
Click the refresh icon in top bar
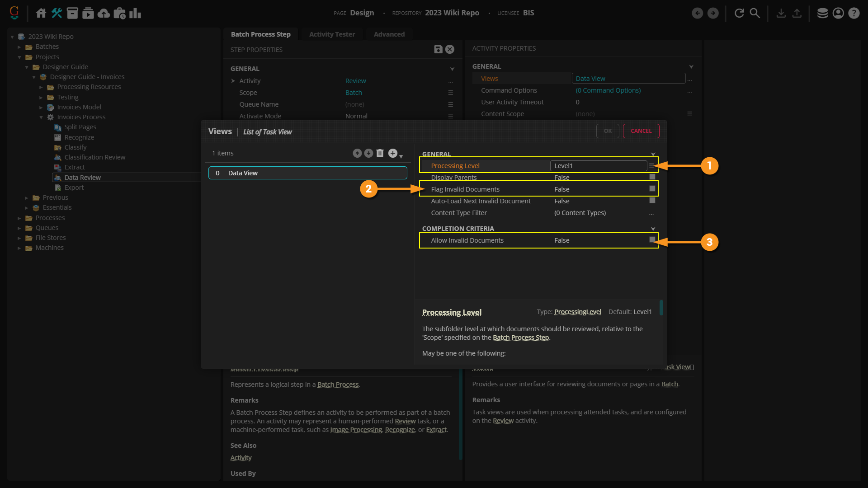(739, 13)
